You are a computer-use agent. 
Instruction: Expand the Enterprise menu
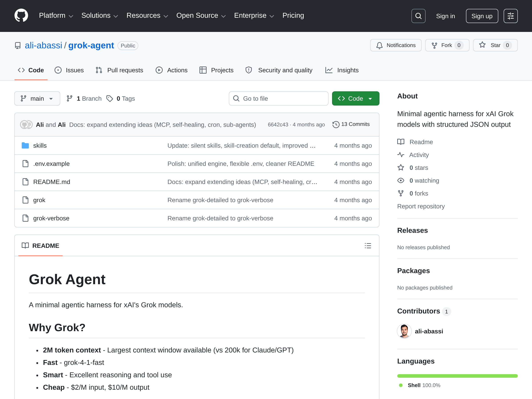(x=254, y=16)
